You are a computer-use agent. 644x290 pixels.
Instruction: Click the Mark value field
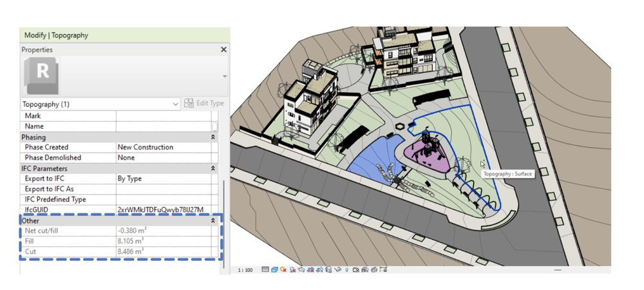coord(164,116)
